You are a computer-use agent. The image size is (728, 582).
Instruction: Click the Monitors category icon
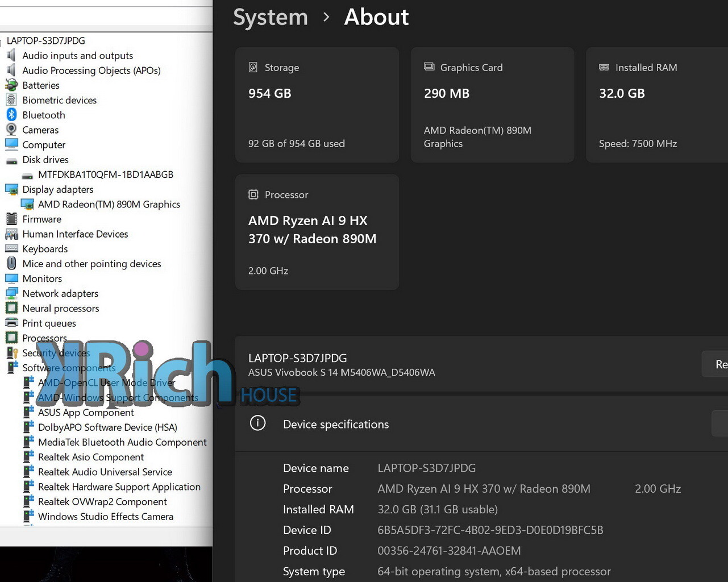[11, 278]
